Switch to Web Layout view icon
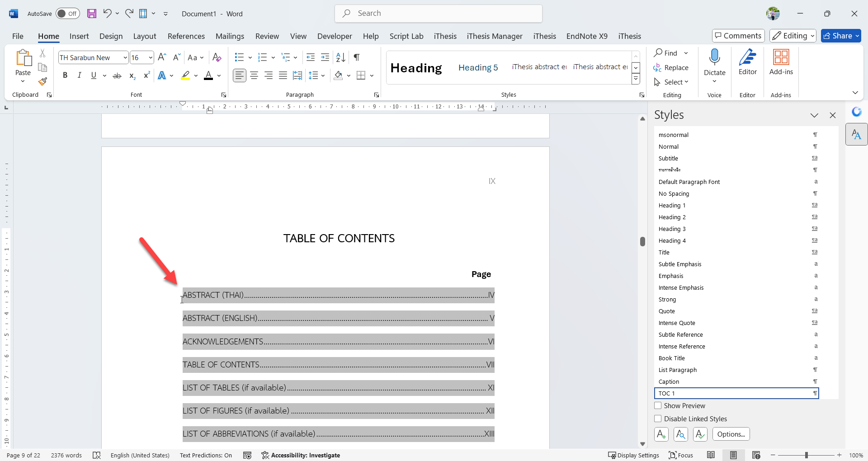This screenshot has height=461, width=868. (756, 455)
